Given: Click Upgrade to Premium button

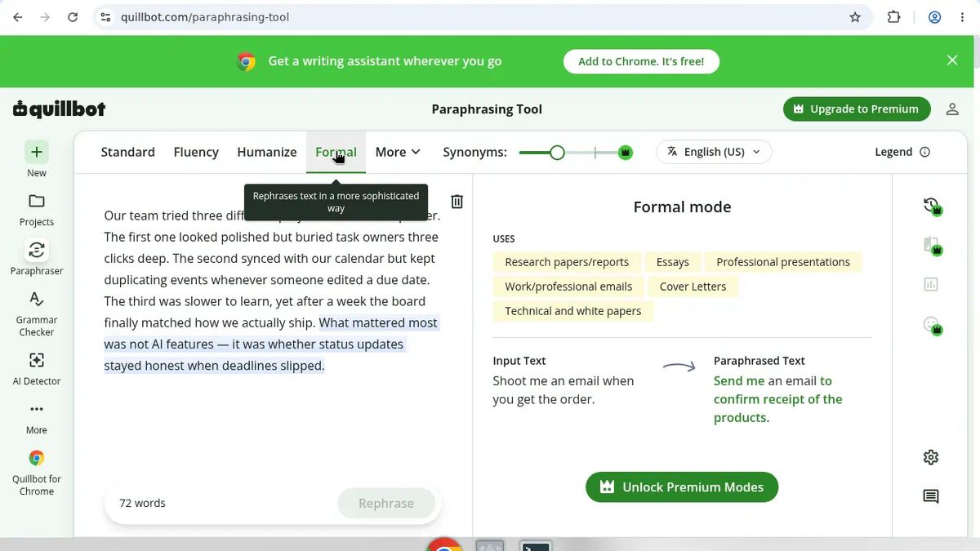Looking at the screenshot, I should tap(857, 109).
